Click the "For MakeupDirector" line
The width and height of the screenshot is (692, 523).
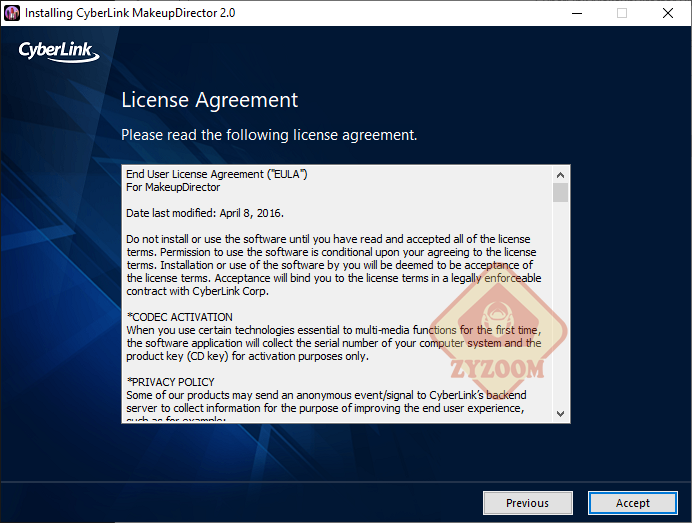pyautogui.click(x=173, y=187)
